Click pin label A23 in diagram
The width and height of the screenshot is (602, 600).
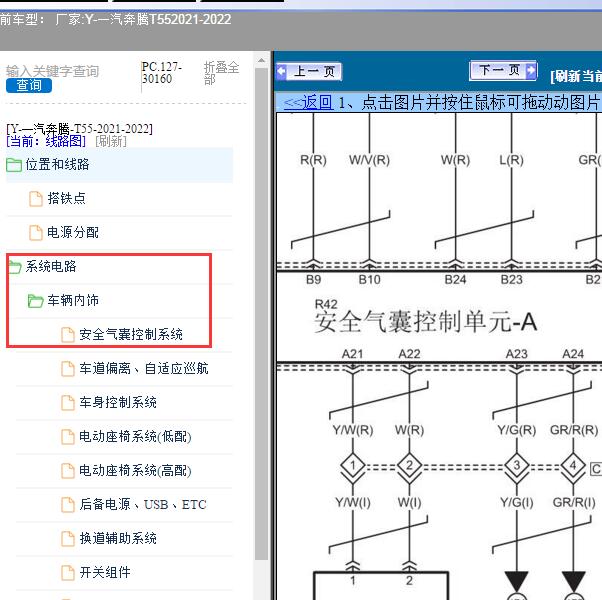tap(516, 354)
